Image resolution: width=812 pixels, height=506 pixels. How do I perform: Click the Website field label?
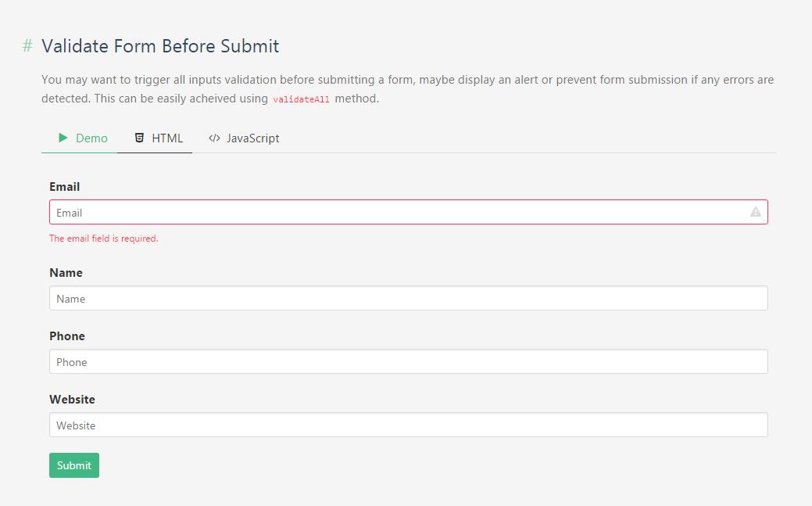click(x=72, y=399)
